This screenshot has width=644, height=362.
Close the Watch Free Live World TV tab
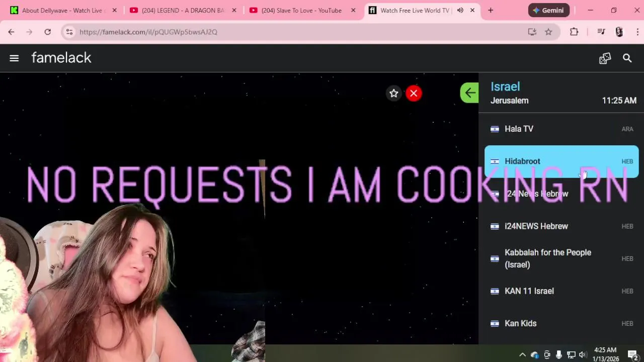[x=472, y=10]
